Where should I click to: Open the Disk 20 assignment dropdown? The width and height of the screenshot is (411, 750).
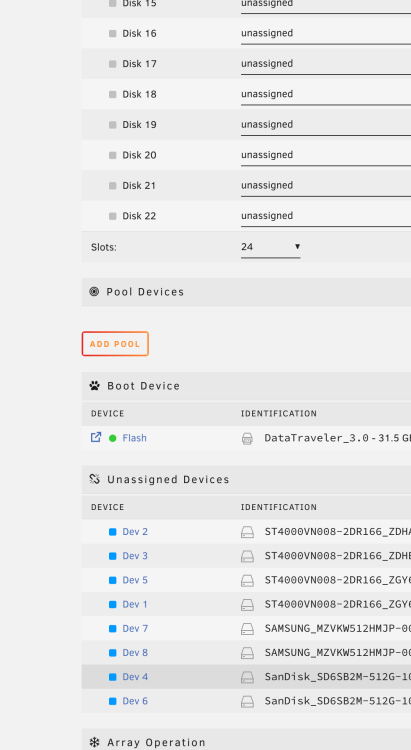[326, 155]
